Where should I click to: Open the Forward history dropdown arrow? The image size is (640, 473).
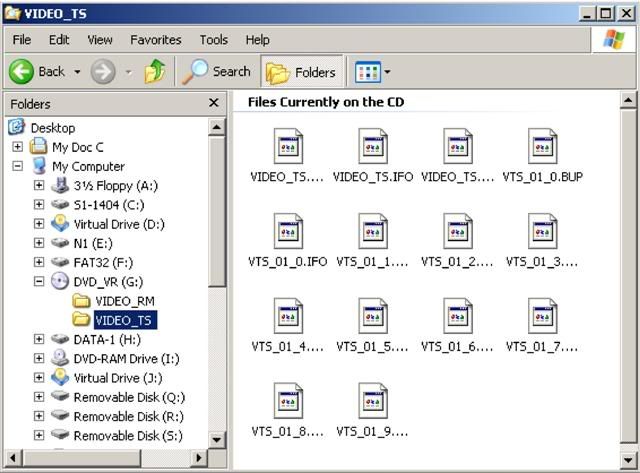pyautogui.click(x=129, y=73)
